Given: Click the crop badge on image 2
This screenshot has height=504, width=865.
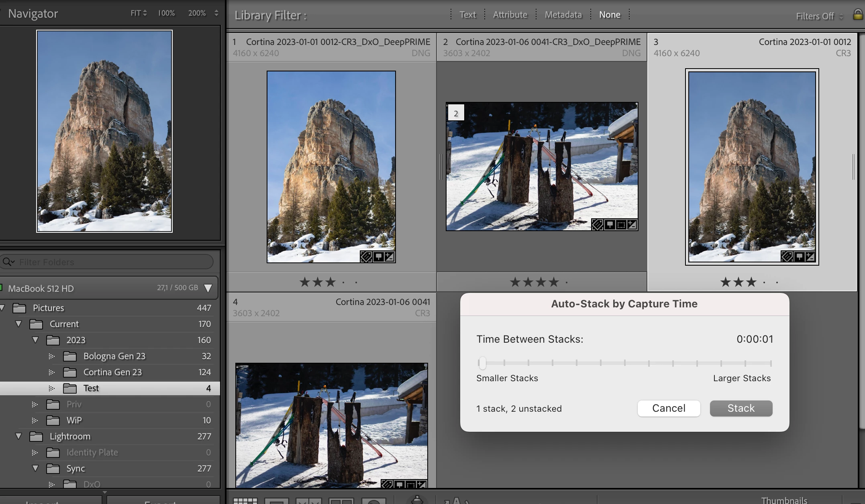Looking at the screenshot, I should pyautogui.click(x=620, y=225).
